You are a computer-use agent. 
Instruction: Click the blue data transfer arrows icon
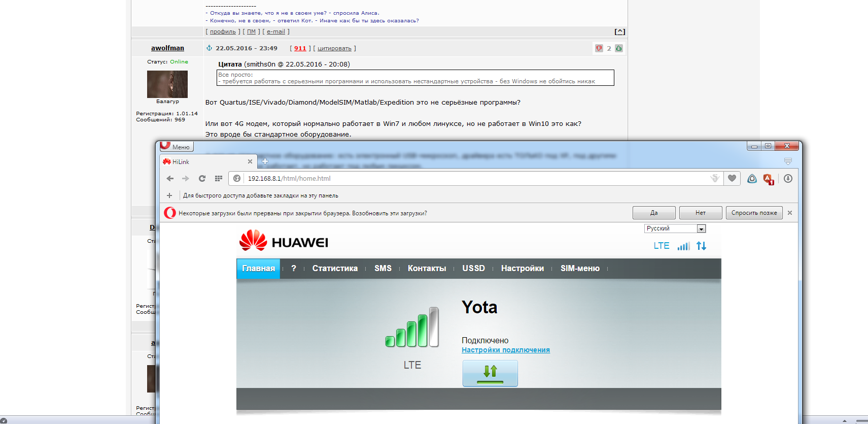click(702, 246)
